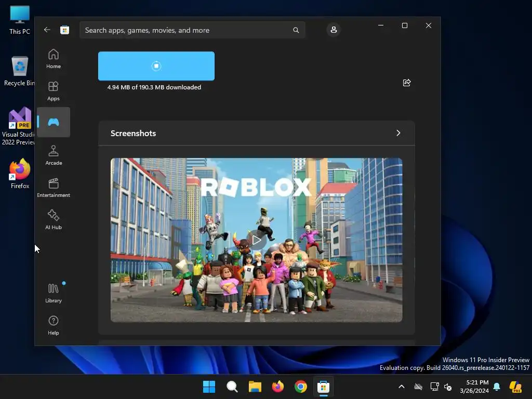Stop the download with the blue button
This screenshot has width=532, height=399.
coord(156,66)
